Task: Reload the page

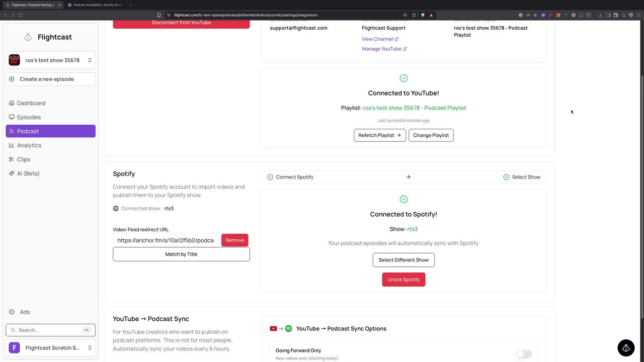Action: click(21, 15)
